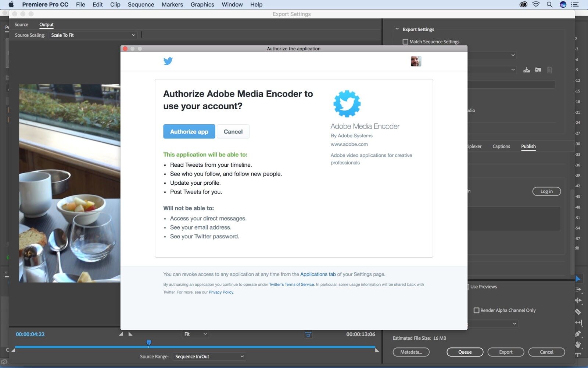The image size is (588, 368).
Task: Click Cancel in the Twitter authorize dialog
Action: 233,131
